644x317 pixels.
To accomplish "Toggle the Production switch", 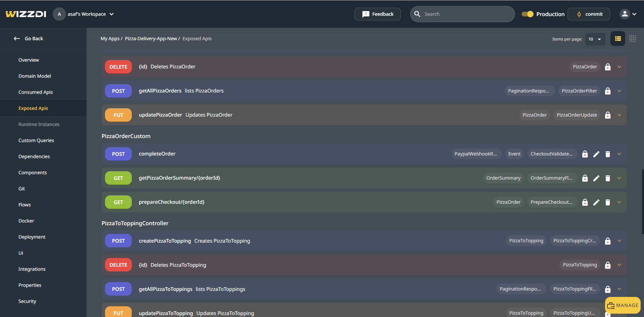I will (x=527, y=14).
